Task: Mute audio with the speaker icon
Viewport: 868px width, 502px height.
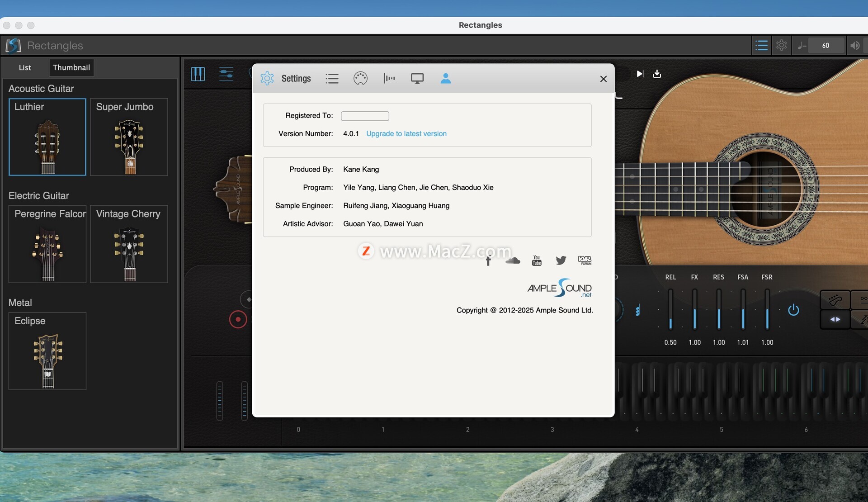Action: click(x=855, y=45)
